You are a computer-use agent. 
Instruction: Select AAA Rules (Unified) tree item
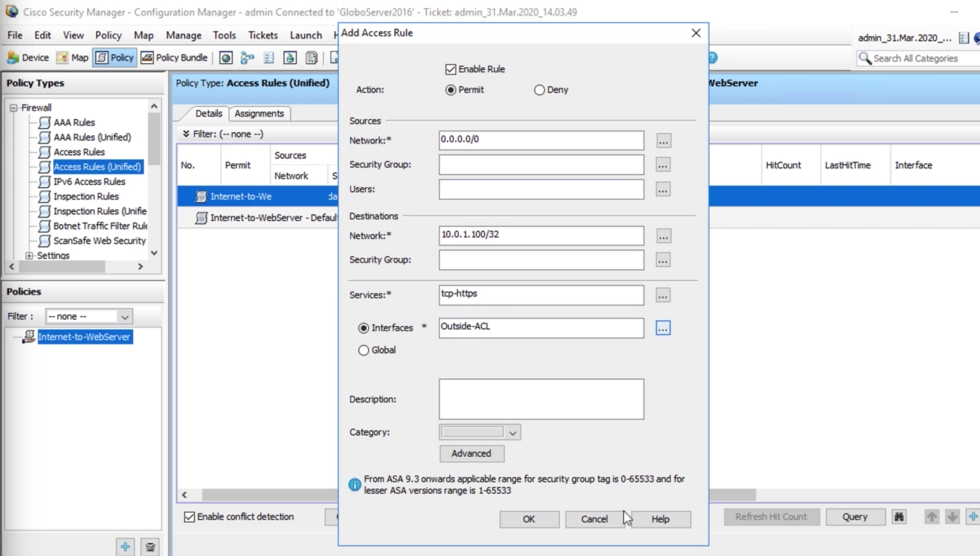point(92,138)
